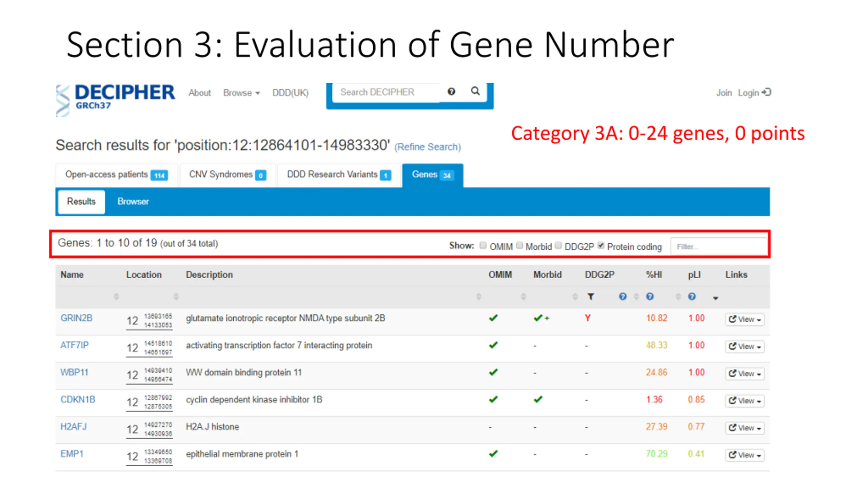The image size is (868, 488).
Task: Open the Browse dropdown menu
Action: click(x=241, y=93)
